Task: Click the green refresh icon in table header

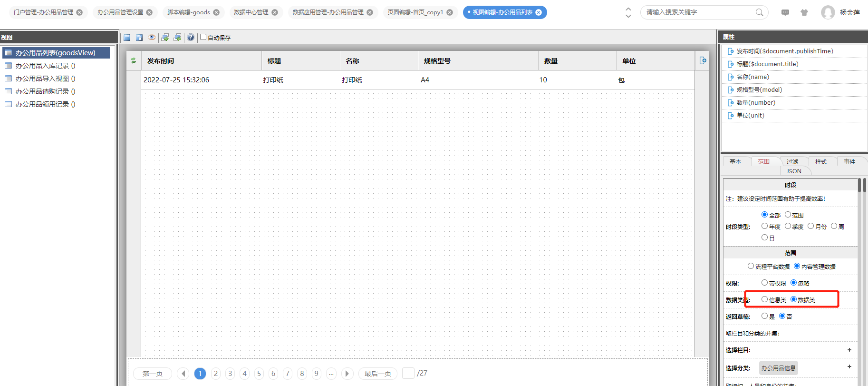Action: coord(134,60)
